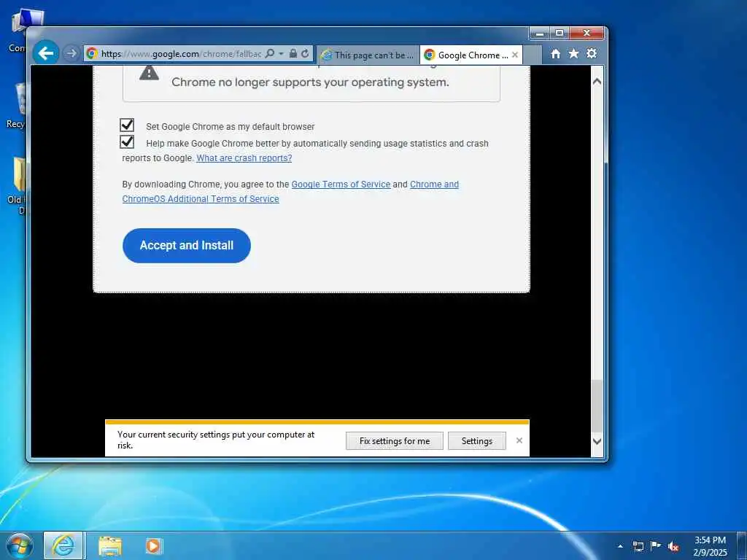Viewport: 747px width, 560px height.
Task: Click the vertical scrollbar thumb
Action: pyautogui.click(x=597, y=405)
